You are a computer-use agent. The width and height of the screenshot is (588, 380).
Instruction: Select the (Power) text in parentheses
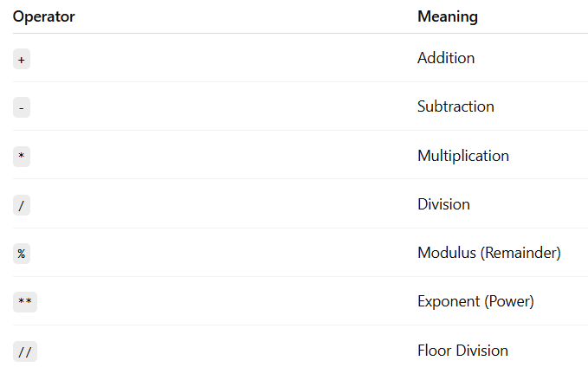509,302
